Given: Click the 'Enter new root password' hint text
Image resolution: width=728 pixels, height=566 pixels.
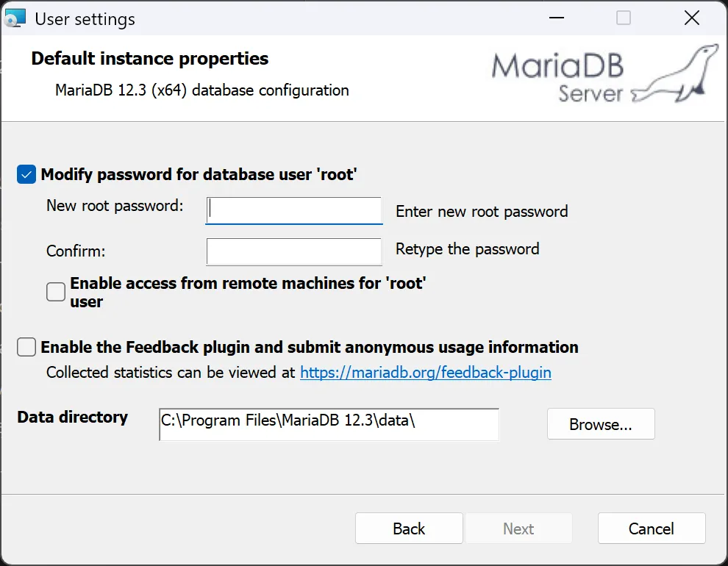Looking at the screenshot, I should [482, 212].
